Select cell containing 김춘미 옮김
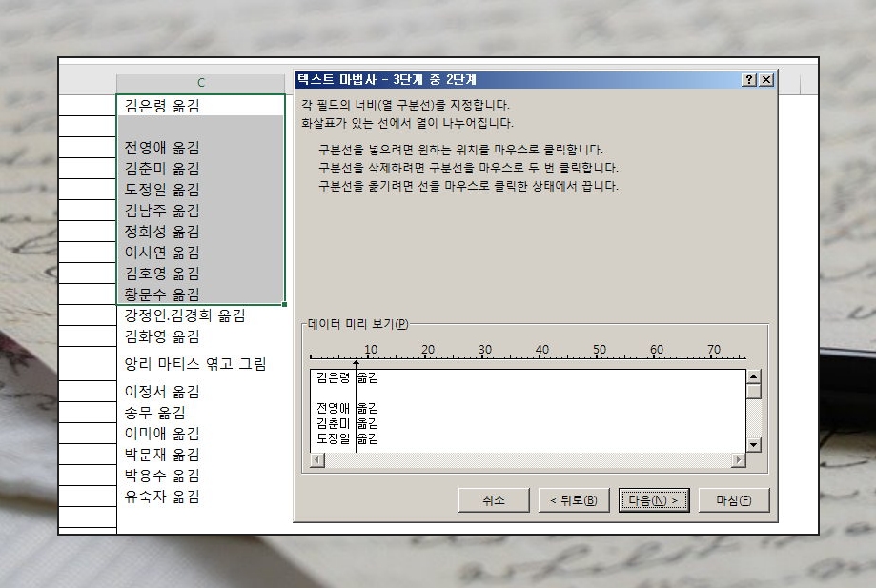The image size is (876, 588). click(200, 168)
